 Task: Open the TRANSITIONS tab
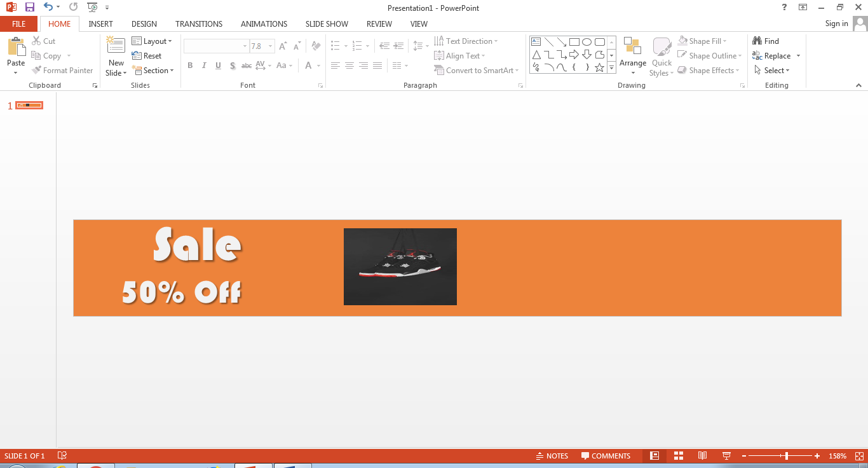point(198,24)
